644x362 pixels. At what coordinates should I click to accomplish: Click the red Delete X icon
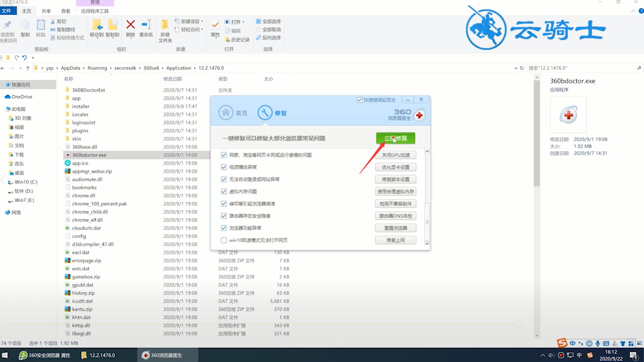[130, 25]
